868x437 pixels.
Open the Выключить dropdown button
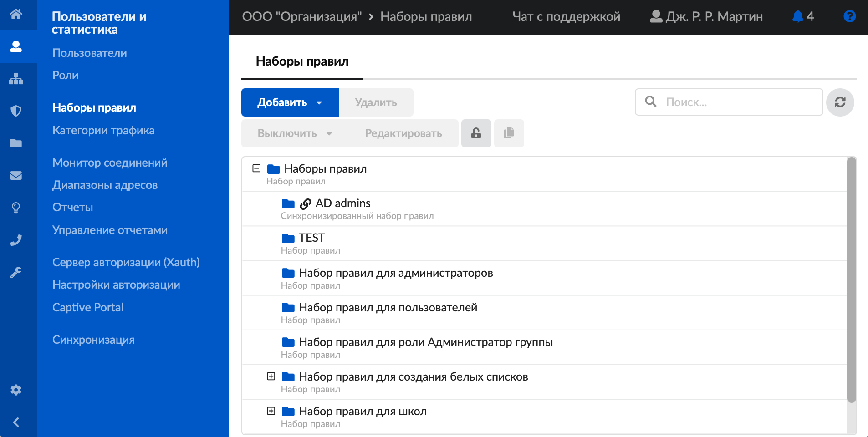[x=295, y=133]
